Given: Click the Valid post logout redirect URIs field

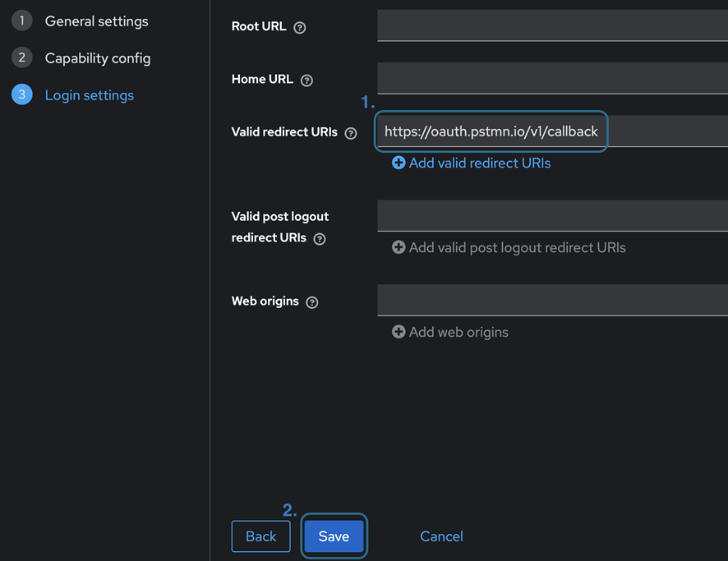Looking at the screenshot, I should point(552,216).
